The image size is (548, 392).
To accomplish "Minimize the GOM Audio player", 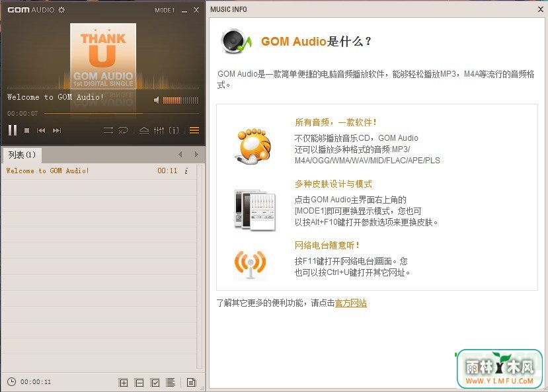I will coord(184,11).
